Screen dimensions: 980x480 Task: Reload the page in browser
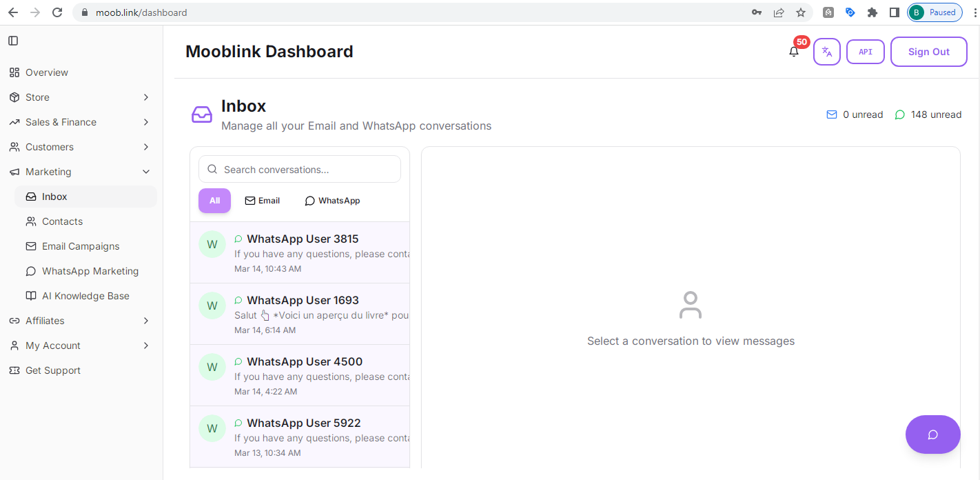coord(57,12)
